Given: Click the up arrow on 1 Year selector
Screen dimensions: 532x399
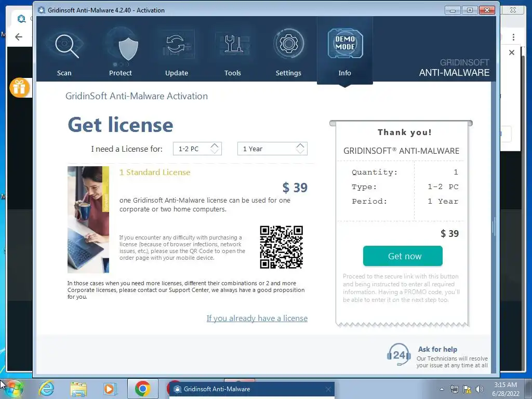Looking at the screenshot, I should tap(300, 145).
